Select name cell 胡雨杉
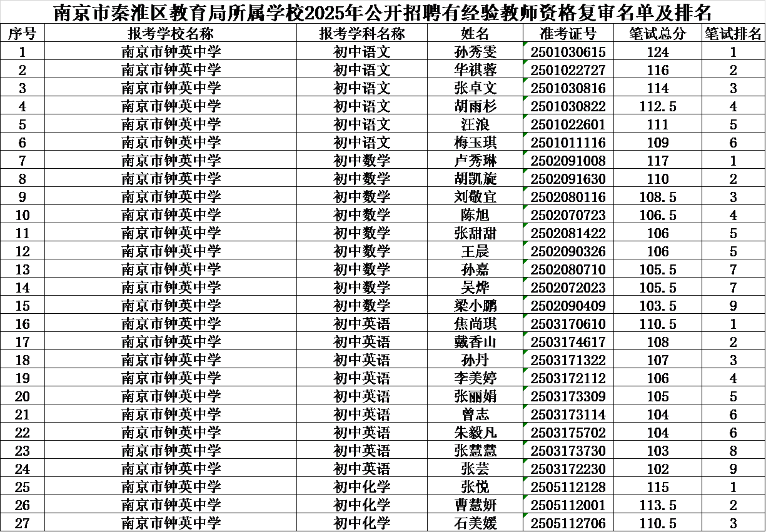Viewport: 766px width, 532px height. click(x=475, y=106)
